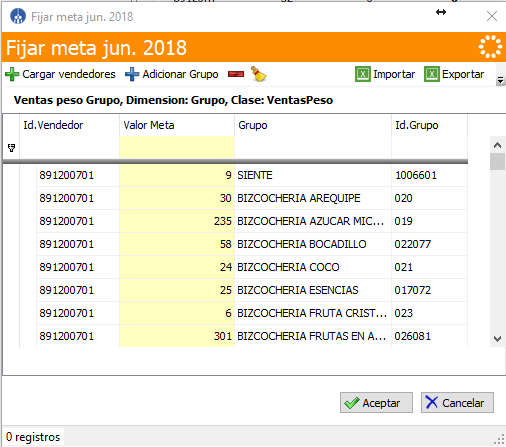This screenshot has width=506, height=447.
Task: Click the Valor Meta filter row cell
Action: coord(177,147)
